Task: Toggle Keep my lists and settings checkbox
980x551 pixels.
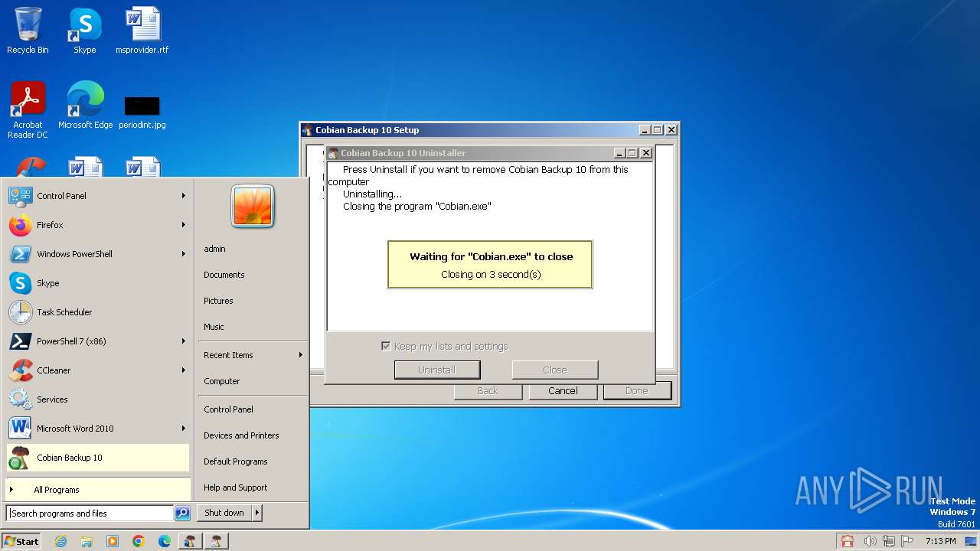Action: tap(386, 347)
